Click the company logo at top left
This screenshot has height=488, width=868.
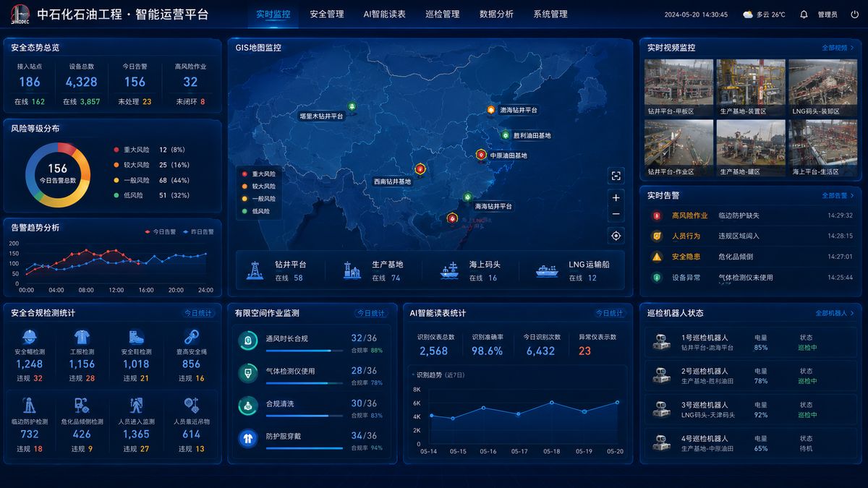tap(19, 14)
